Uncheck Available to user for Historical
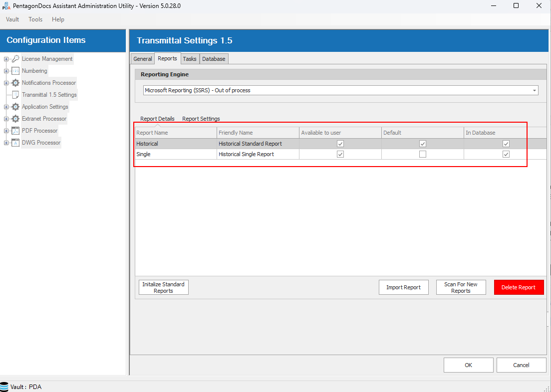The width and height of the screenshot is (551, 392). point(340,144)
